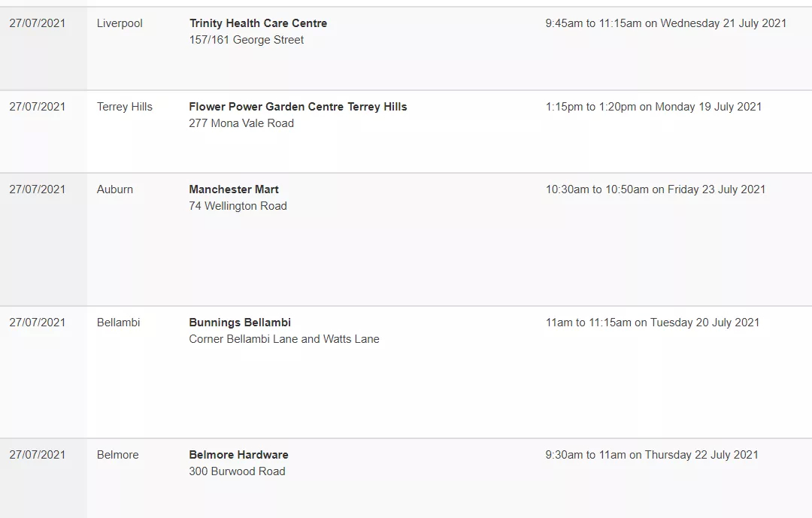Select the Liverpool suburb cell

click(120, 23)
